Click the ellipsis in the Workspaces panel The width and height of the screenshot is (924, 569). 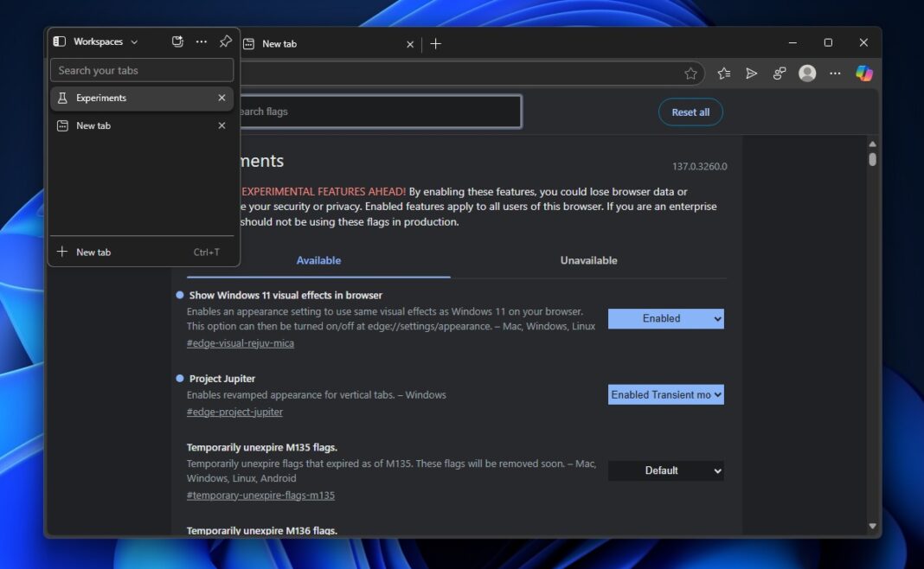click(x=202, y=41)
